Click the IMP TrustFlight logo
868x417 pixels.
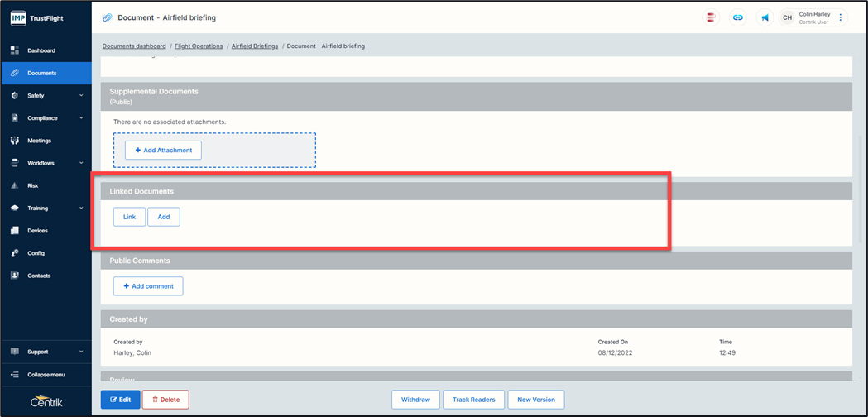(36, 18)
